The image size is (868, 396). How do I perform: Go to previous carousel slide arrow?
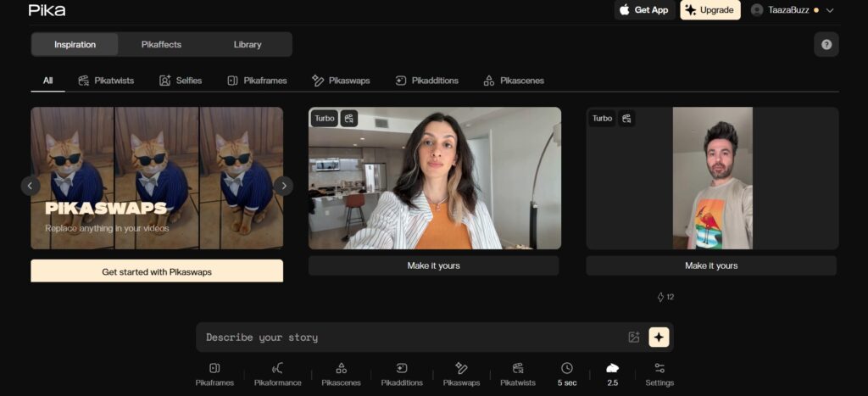click(x=31, y=186)
